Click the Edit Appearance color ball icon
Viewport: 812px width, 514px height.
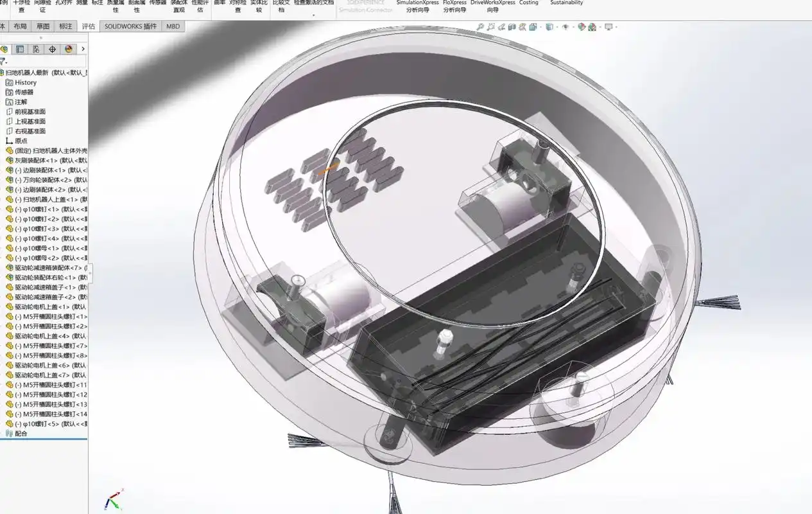click(x=581, y=27)
